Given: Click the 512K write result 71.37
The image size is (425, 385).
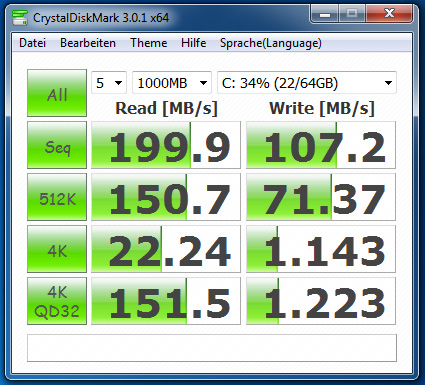Looking at the screenshot, I should [x=321, y=197].
